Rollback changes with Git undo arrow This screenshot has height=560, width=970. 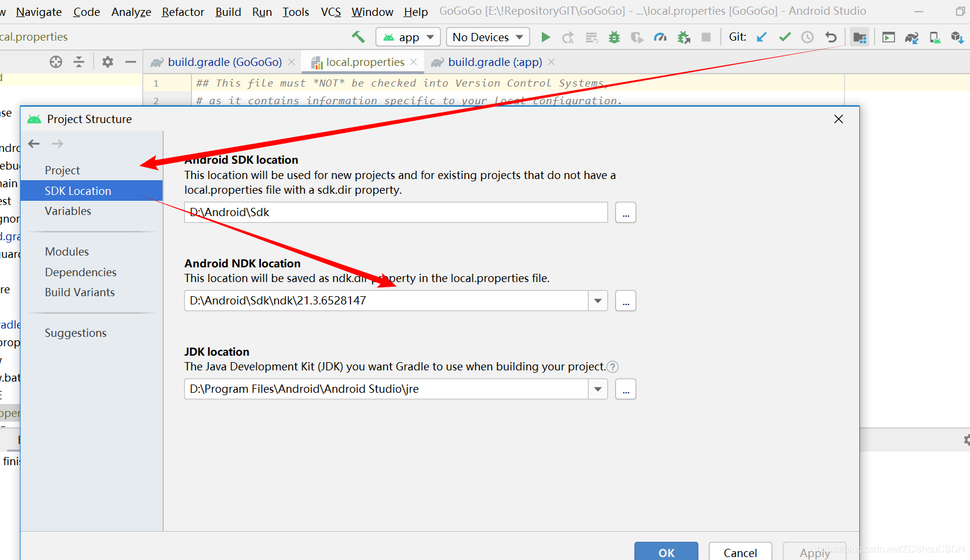pos(830,37)
